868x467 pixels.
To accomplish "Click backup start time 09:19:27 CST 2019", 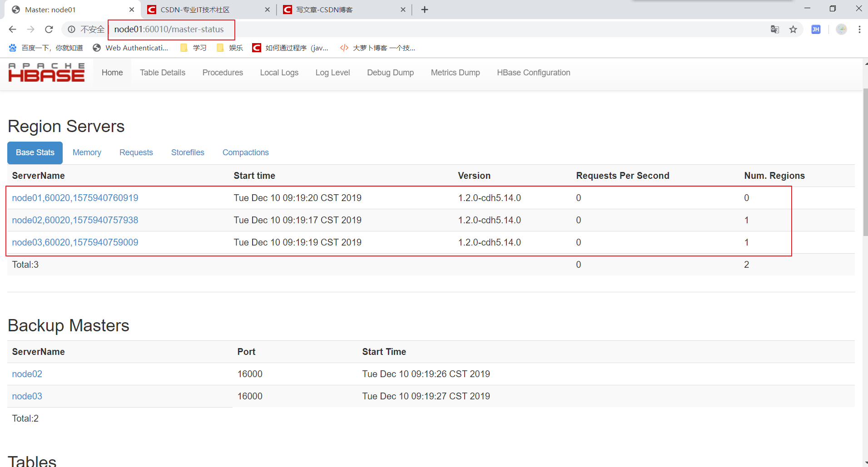I will [426, 396].
